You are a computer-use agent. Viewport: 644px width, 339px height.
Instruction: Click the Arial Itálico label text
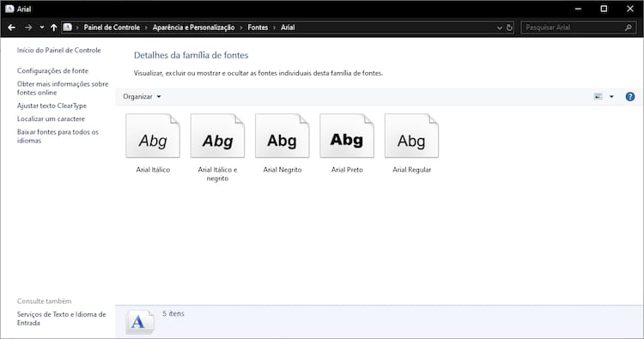pos(153,170)
